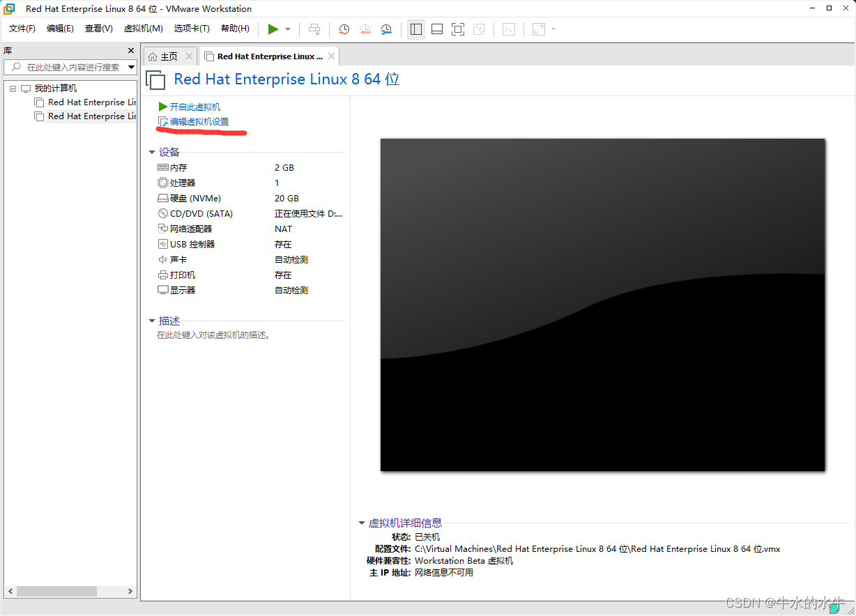Select 我的计算机 in the library tree
Viewport: 856px width, 616px height.
tap(56, 88)
